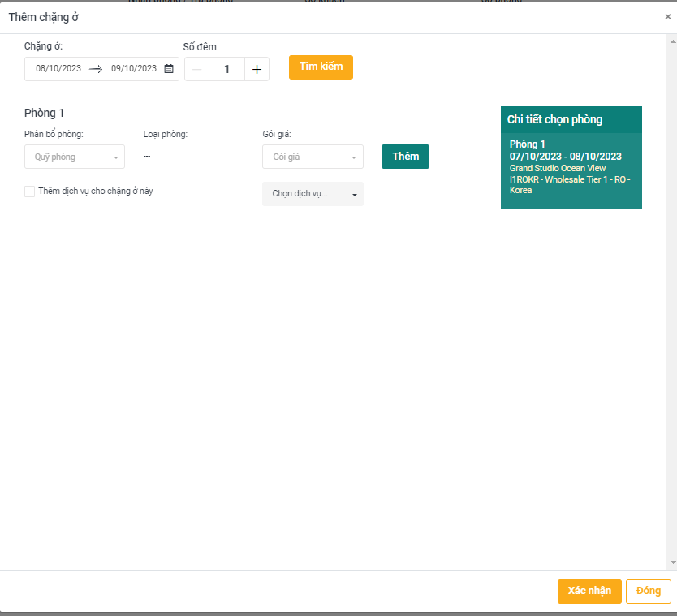Increase night count with plus button
Screen dimensions: 677x616
point(257,69)
